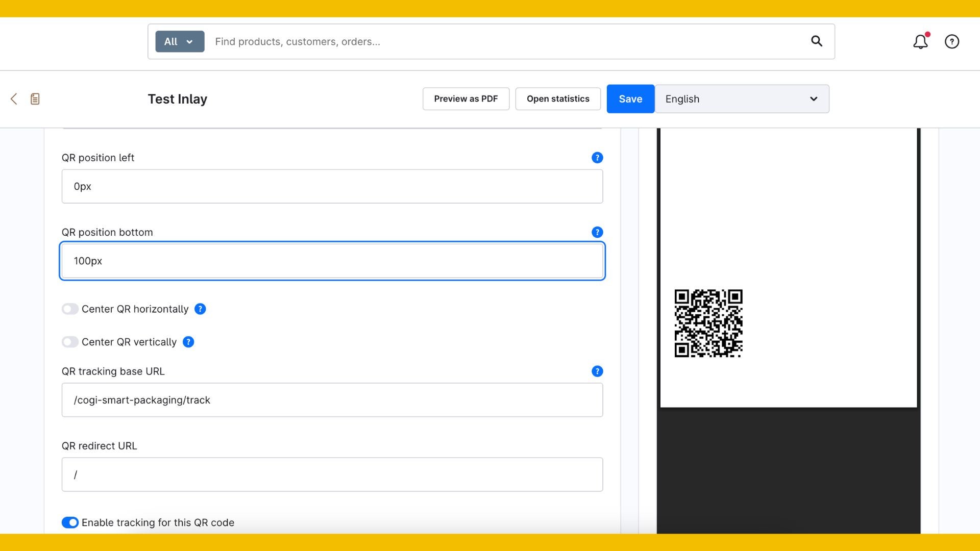
Task: Show help for Center QR horizontally
Action: (x=200, y=309)
